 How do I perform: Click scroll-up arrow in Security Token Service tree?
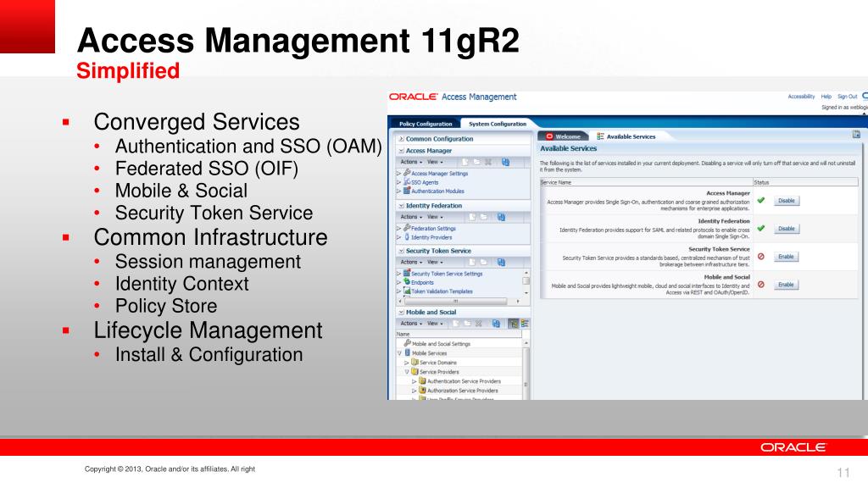pos(526,273)
